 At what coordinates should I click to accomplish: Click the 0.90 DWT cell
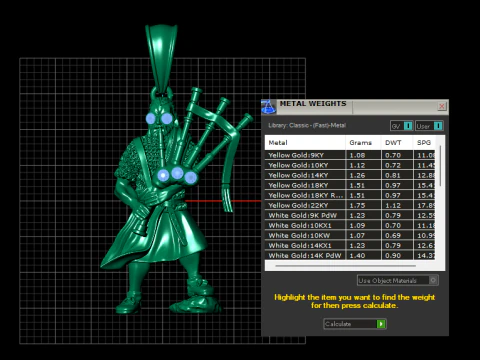[397, 255]
